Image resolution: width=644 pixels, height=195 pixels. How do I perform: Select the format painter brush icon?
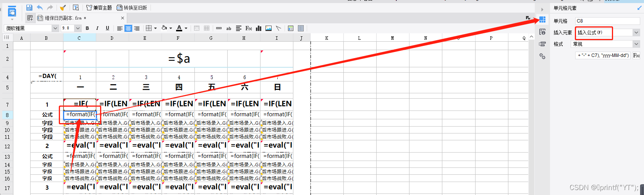pos(63,8)
